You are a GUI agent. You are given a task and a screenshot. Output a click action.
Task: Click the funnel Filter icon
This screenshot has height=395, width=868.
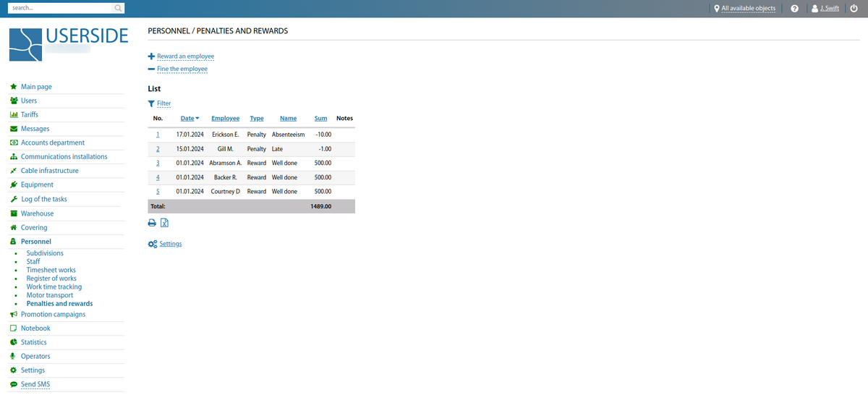tap(151, 103)
